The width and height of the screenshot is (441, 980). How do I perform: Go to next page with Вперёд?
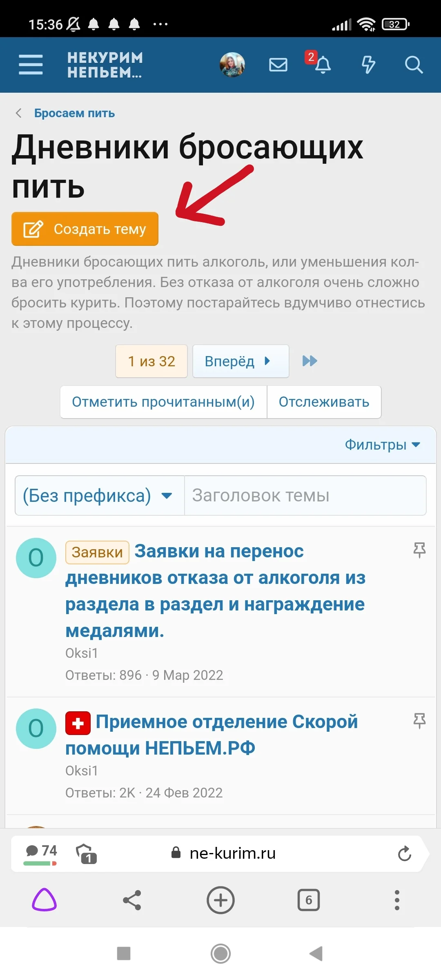[241, 361]
